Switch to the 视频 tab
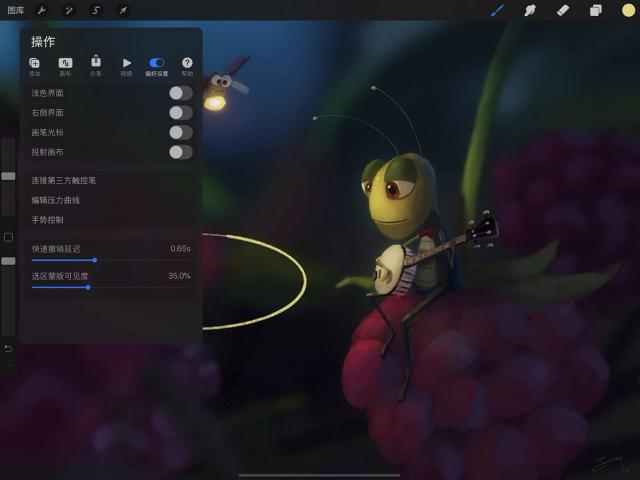The image size is (640, 480). [127, 67]
